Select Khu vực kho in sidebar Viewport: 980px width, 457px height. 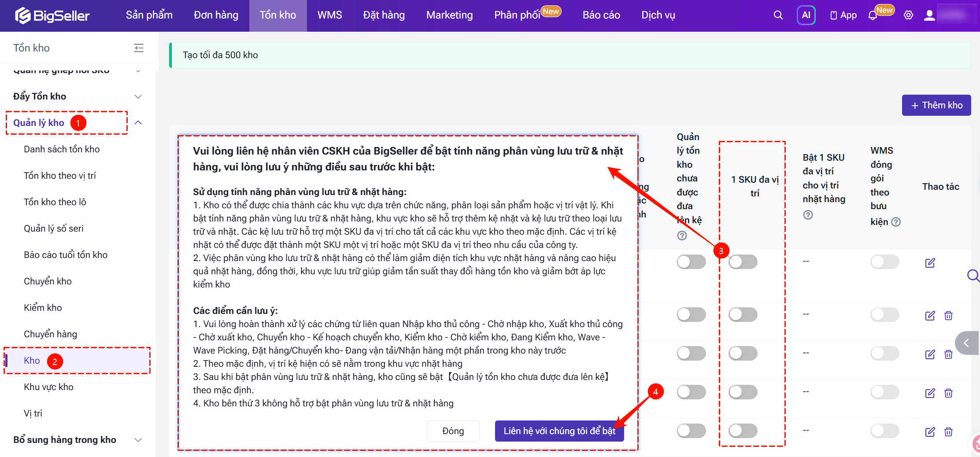(48, 387)
